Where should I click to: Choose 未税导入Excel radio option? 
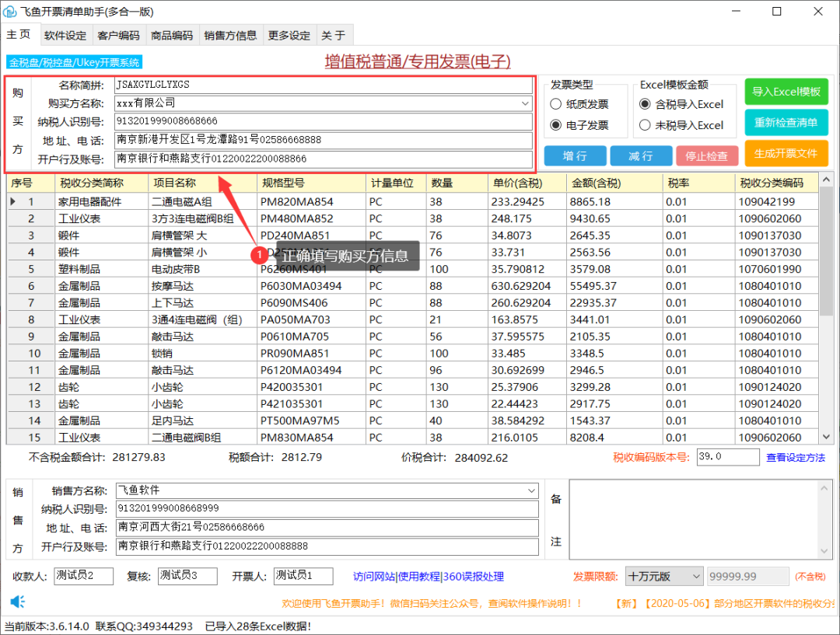(645, 125)
